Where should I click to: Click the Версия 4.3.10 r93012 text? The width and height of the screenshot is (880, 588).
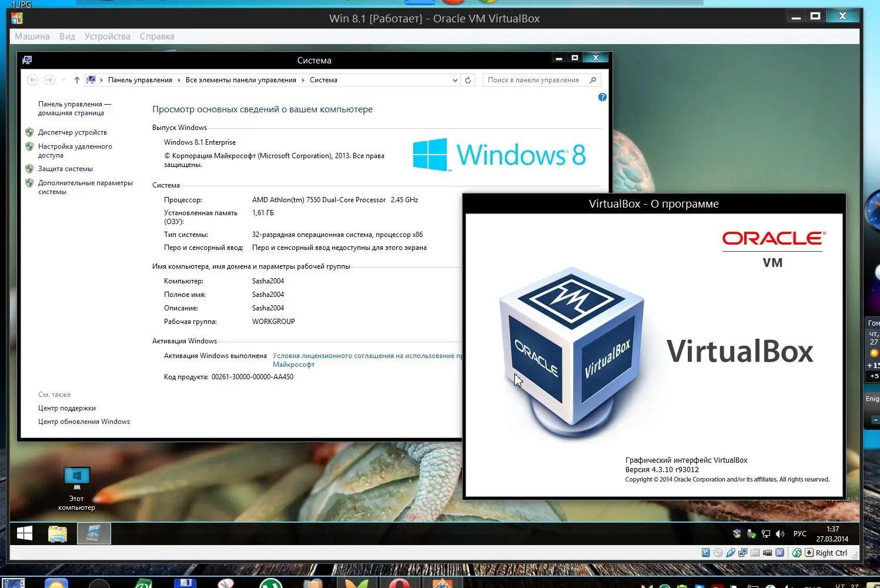pyautogui.click(x=662, y=470)
